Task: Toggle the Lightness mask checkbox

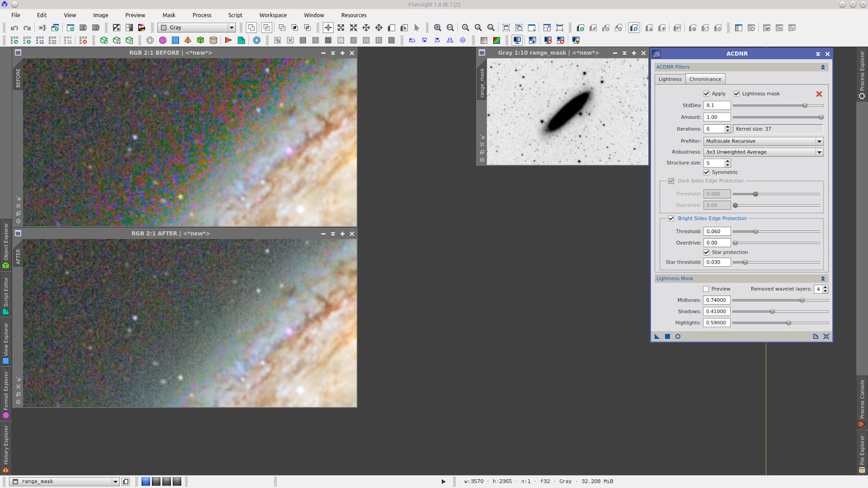Action: pos(737,93)
